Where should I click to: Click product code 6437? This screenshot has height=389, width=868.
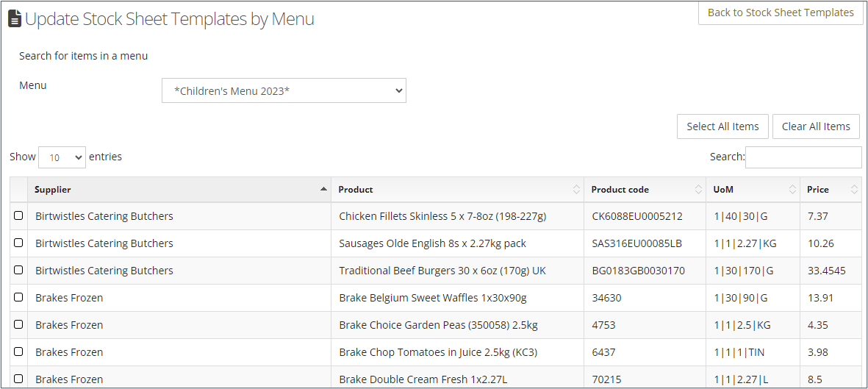click(603, 352)
